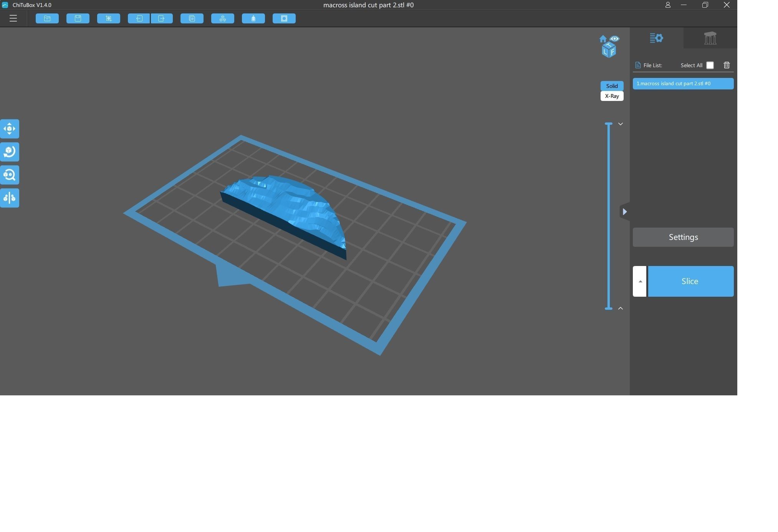Viewport: 778px width, 532px height.
Task: Click the copy model toolbar icon
Action: point(192,18)
